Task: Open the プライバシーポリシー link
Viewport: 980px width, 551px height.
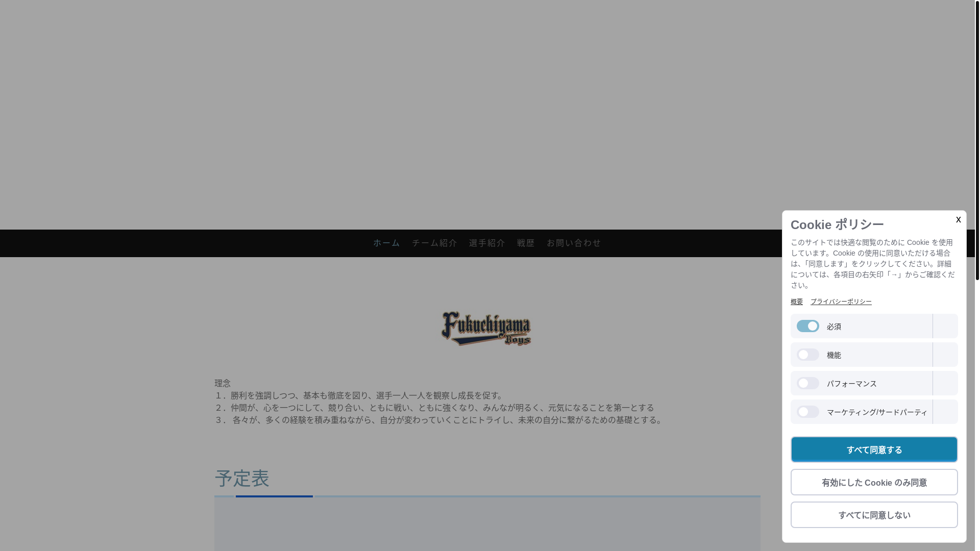Action: (x=841, y=302)
